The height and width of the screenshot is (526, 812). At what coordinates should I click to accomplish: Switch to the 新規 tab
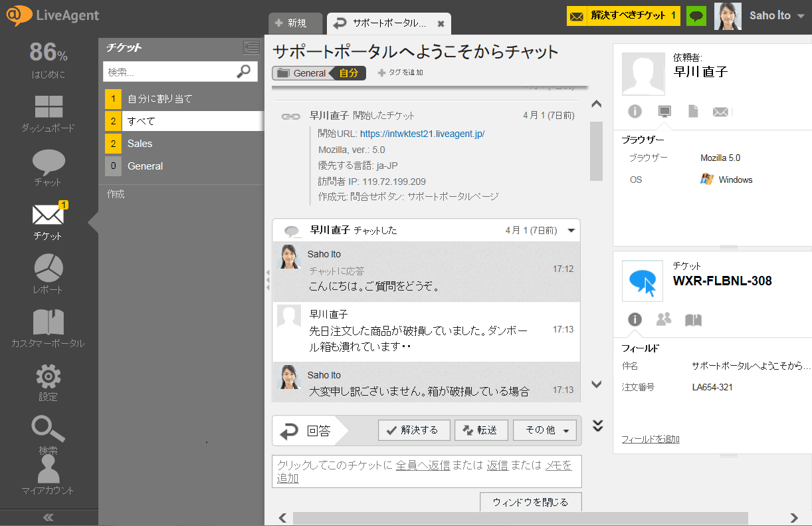click(x=295, y=23)
